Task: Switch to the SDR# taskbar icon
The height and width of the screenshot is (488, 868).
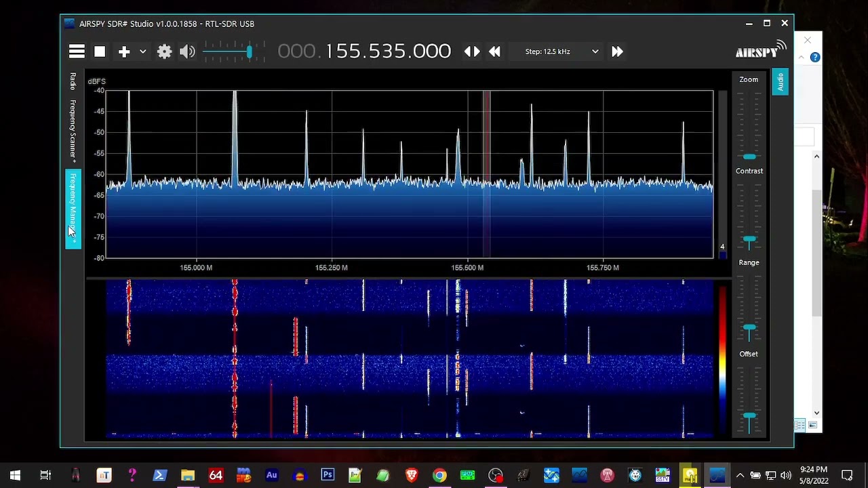Action: [x=717, y=475]
